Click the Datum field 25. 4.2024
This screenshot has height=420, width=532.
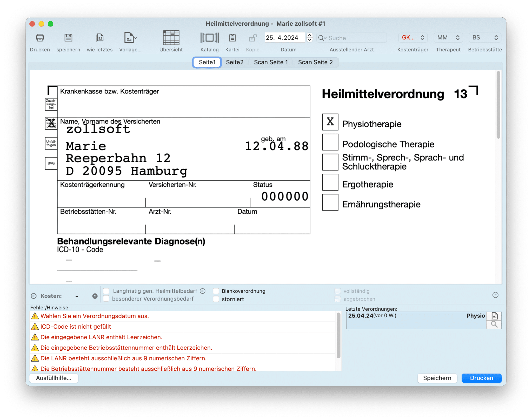[284, 38]
